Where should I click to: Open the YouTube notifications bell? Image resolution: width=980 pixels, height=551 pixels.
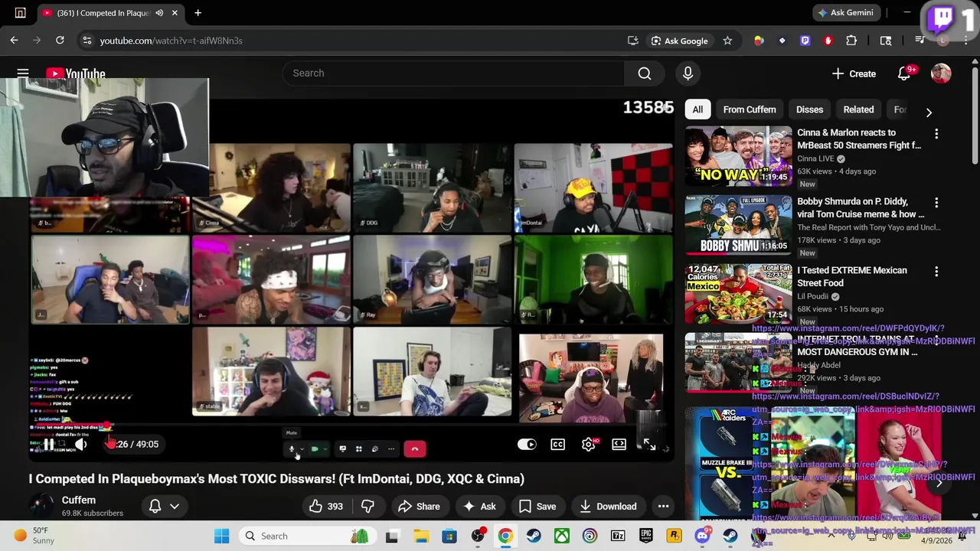click(x=904, y=73)
